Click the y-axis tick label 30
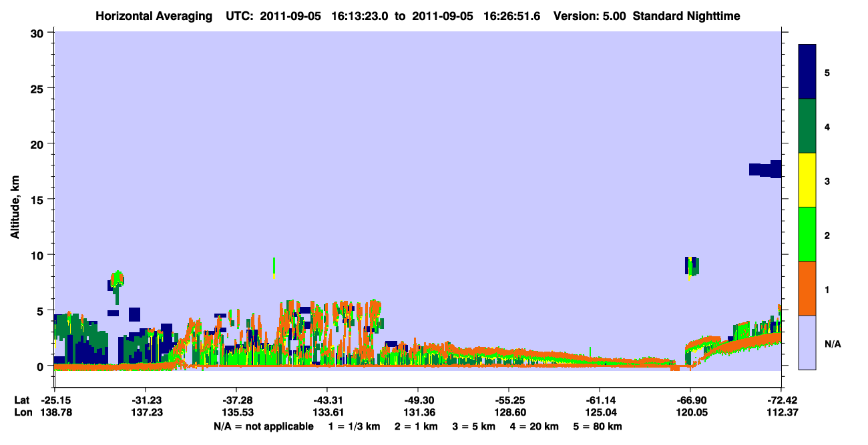The width and height of the screenshot is (868, 445). coord(39,33)
